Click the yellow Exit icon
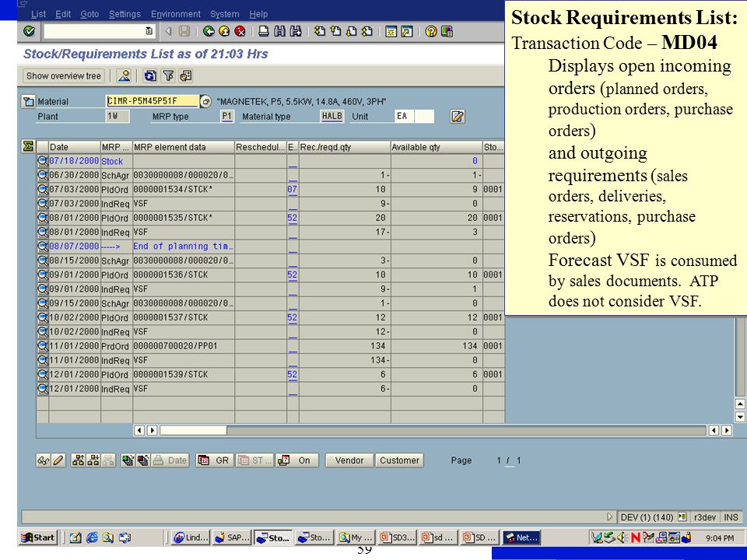747x560 pixels. coord(224,31)
